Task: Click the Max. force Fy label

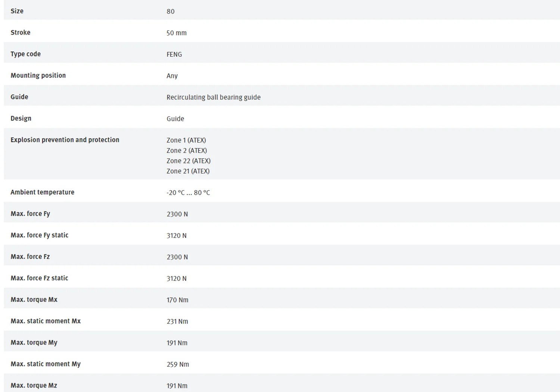Action: click(x=30, y=214)
